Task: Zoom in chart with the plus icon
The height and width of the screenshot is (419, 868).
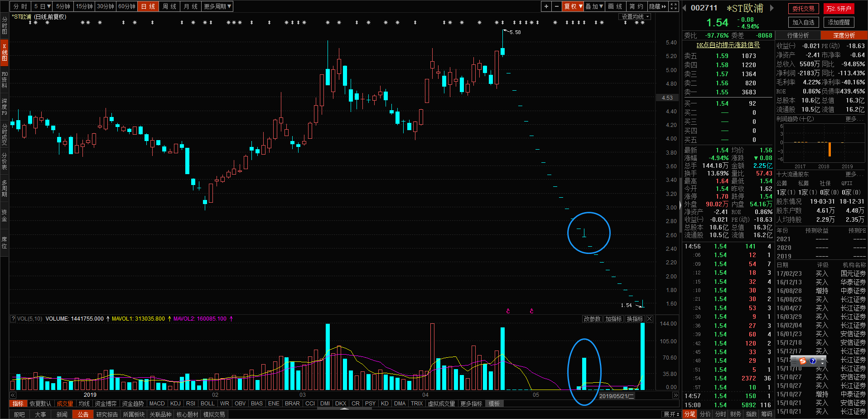Action: [x=546, y=6]
